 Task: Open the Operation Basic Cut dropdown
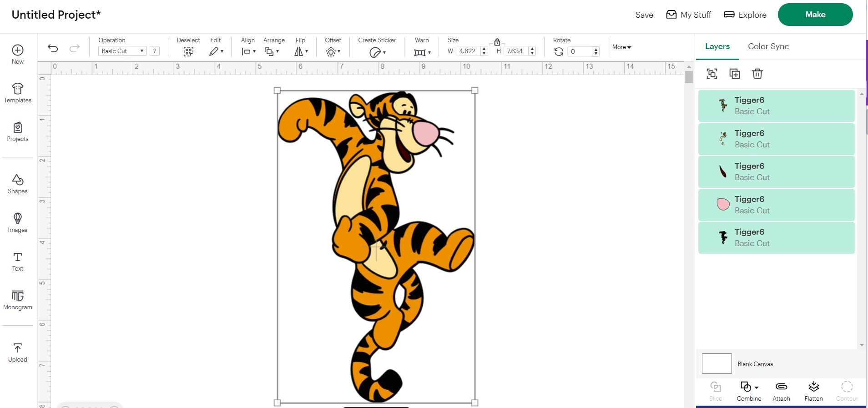click(122, 51)
